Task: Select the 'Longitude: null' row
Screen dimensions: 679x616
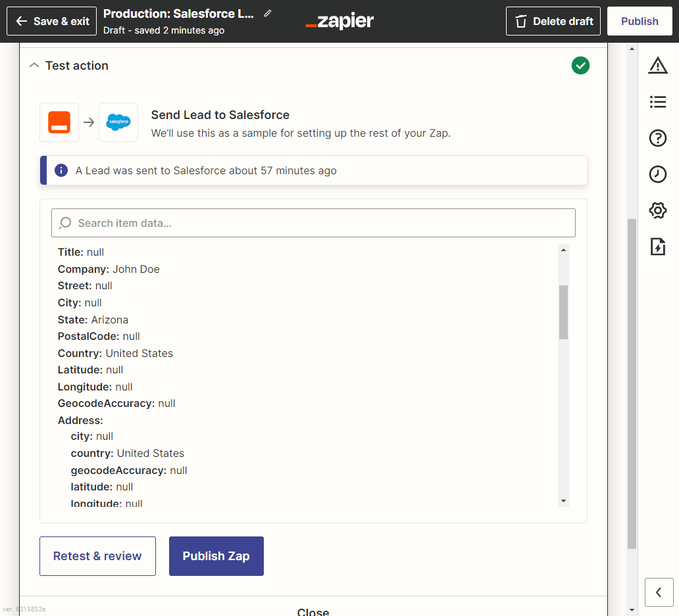Action: [95, 387]
